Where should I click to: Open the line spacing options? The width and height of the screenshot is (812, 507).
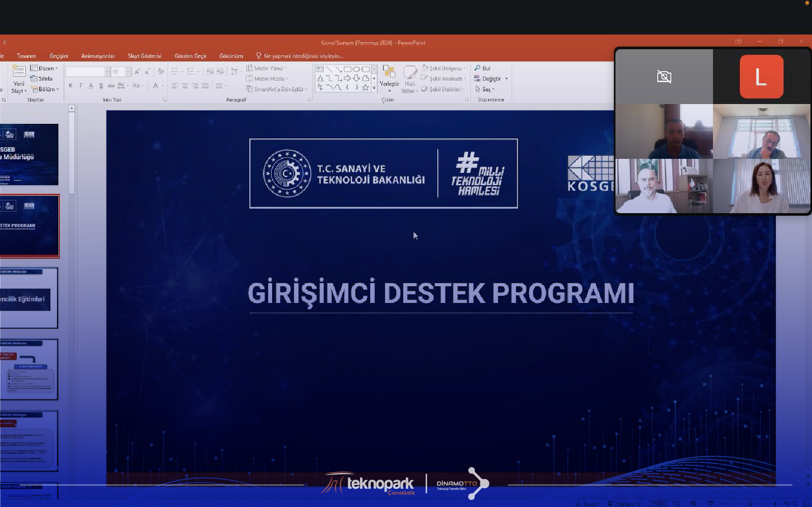(235, 72)
